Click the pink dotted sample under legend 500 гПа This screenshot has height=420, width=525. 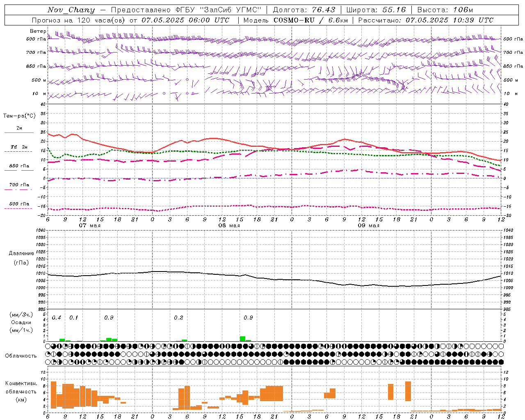click(x=19, y=208)
